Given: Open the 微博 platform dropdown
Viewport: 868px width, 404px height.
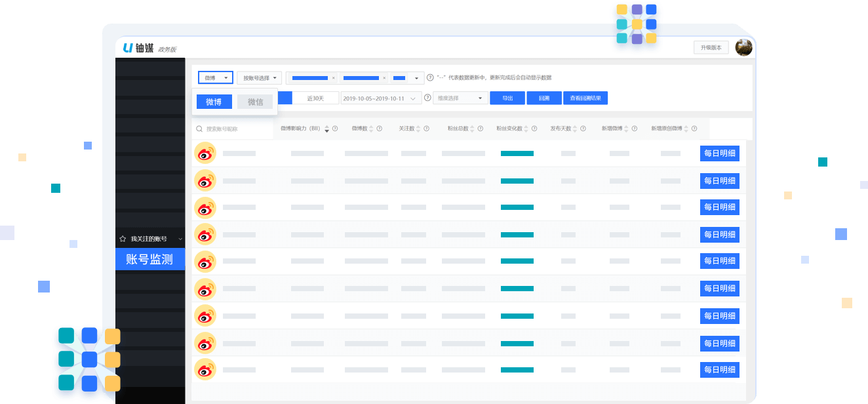Looking at the screenshot, I should tap(216, 77).
